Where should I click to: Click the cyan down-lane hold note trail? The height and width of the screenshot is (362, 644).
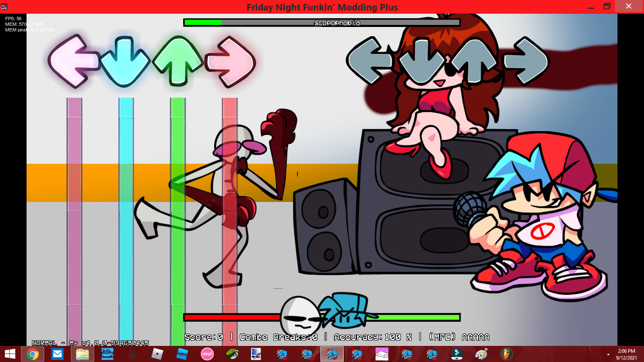click(126, 221)
